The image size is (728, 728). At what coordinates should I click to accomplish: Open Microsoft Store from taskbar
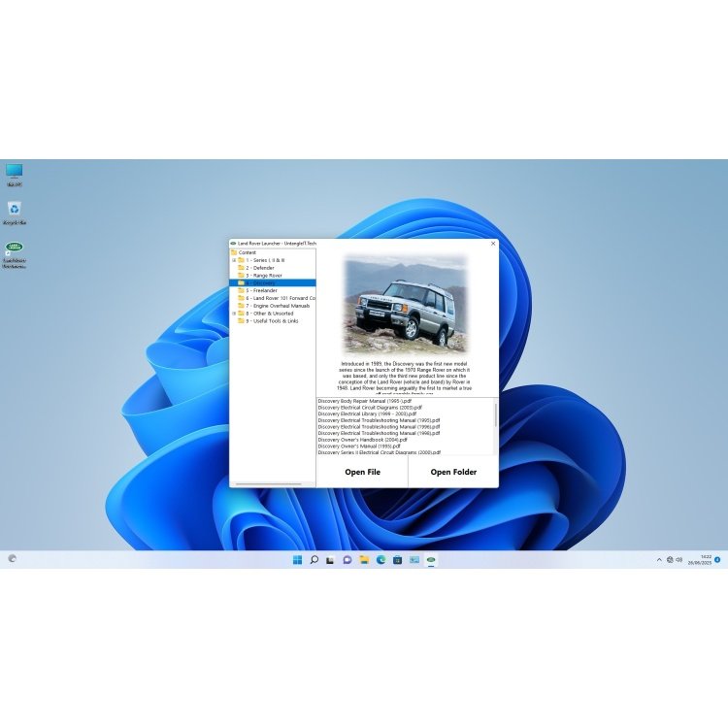pyautogui.click(x=397, y=560)
